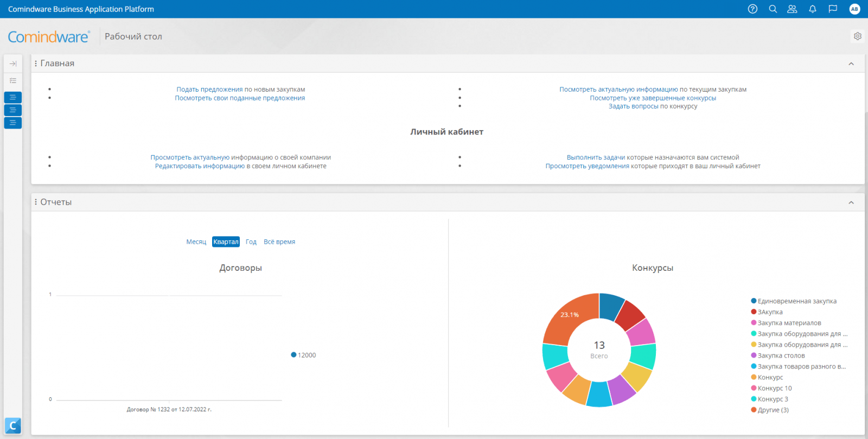Open the users group icon
868x439 pixels.
pos(792,9)
